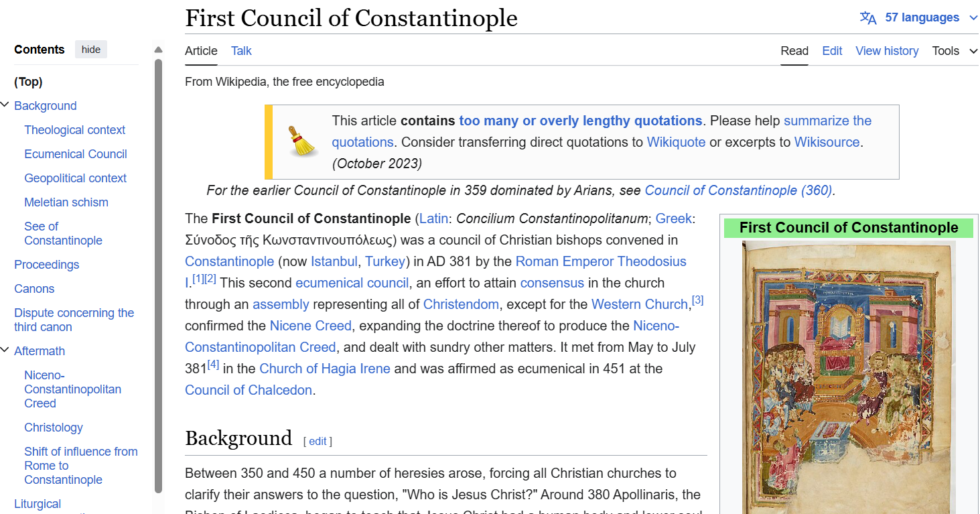Open the consensus link
980x514 pixels.
[552, 283]
